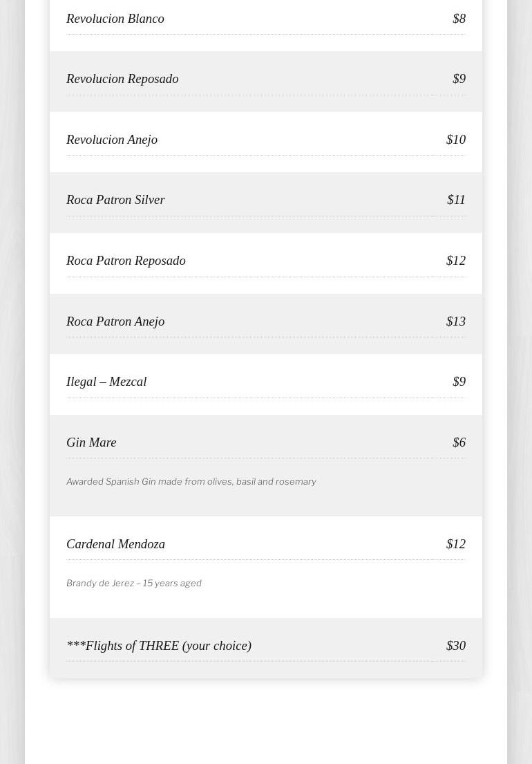Click the $8 price for Revolucion Blanco

(x=459, y=19)
